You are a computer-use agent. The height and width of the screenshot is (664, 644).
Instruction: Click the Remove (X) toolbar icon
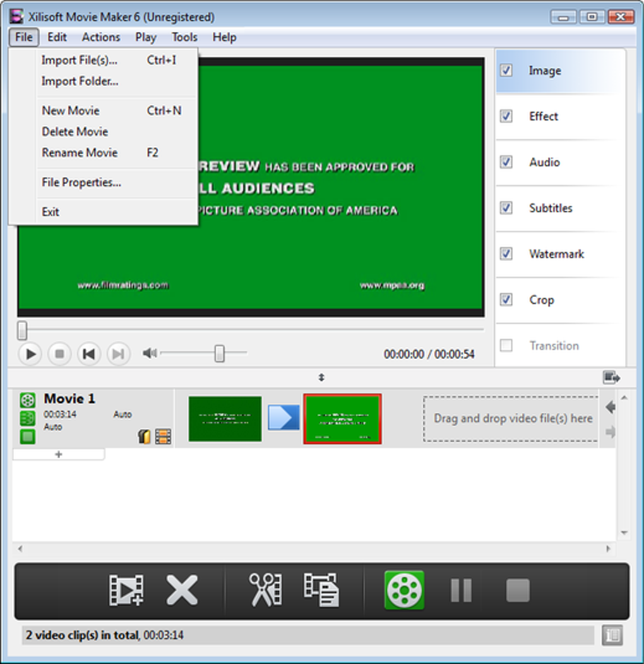coord(182,590)
